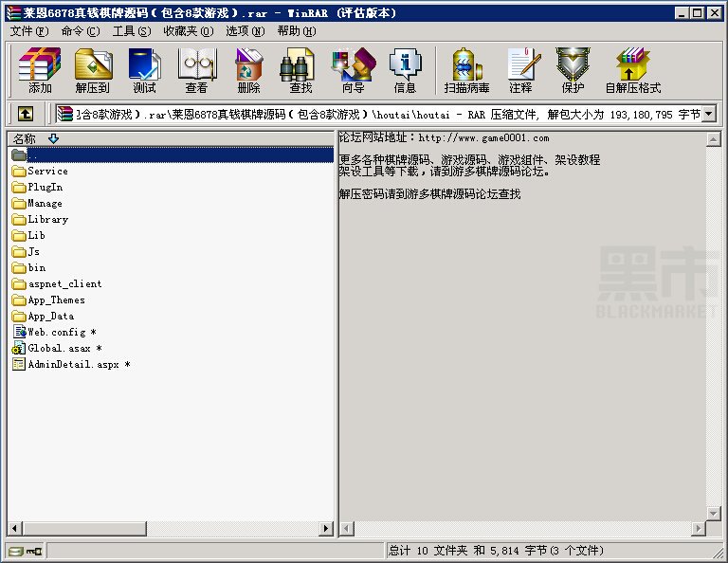Click comment pane scroll right arrow

pos(699,528)
